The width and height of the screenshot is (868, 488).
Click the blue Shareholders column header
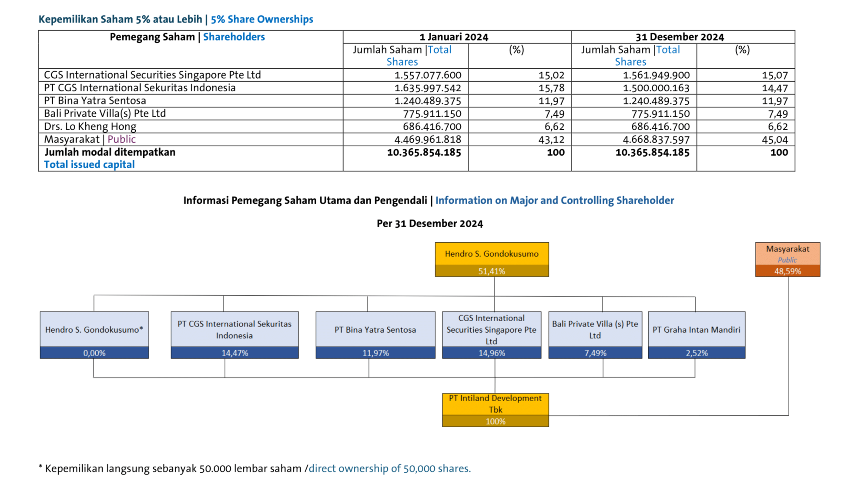tap(234, 37)
